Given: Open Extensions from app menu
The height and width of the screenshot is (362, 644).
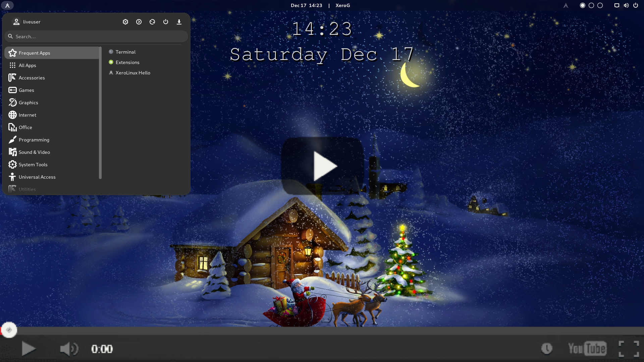Looking at the screenshot, I should [x=127, y=62].
